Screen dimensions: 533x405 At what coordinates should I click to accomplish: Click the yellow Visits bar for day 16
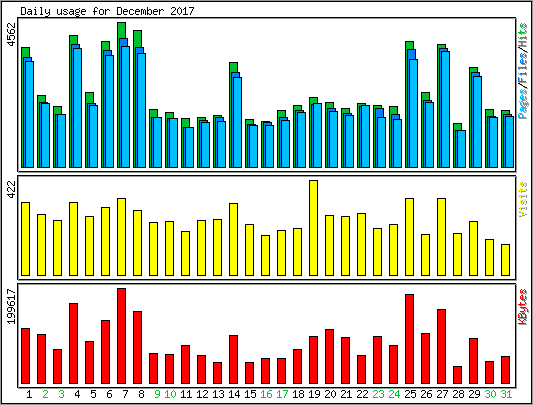[x=265, y=255]
